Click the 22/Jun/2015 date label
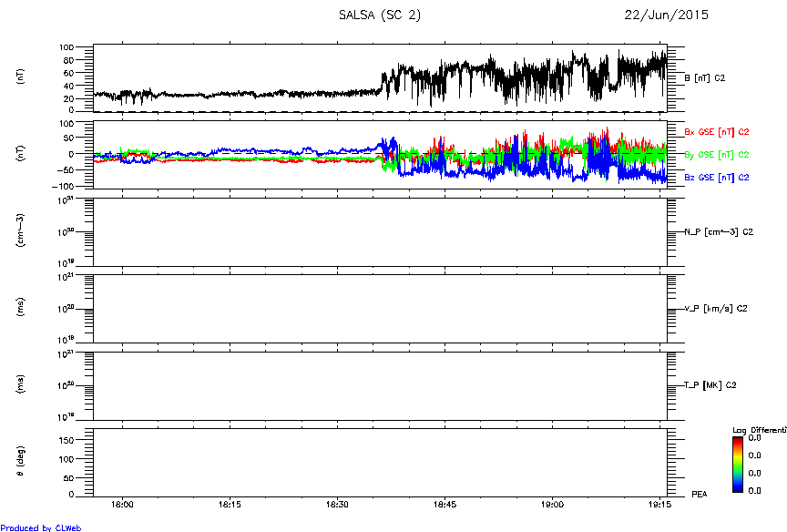The image size is (787, 532). (666, 15)
